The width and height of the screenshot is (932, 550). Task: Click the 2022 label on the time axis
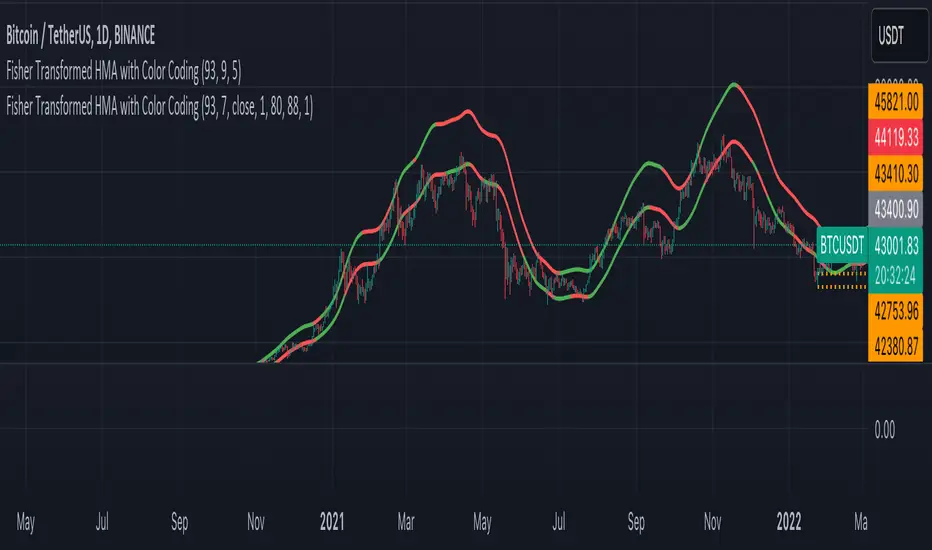tap(789, 522)
